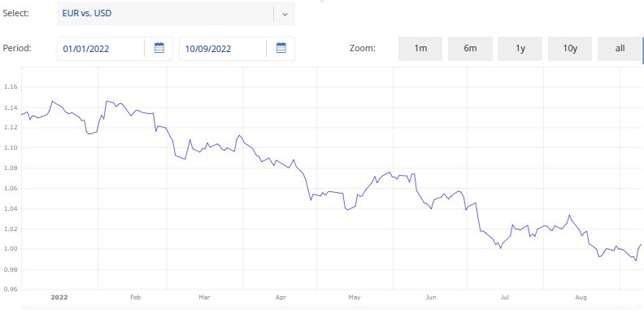Screen dimensions: 644x310
Task: Show all data with 'all' zoom
Action: coord(620,49)
